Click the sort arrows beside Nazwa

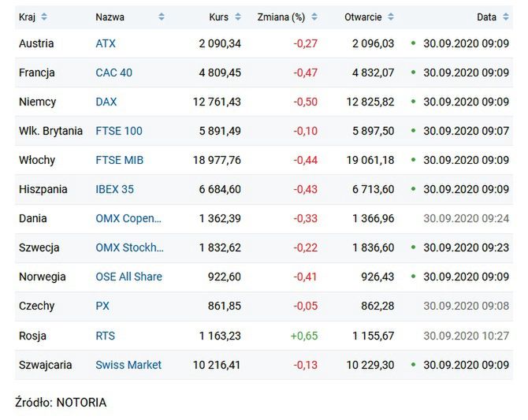162,17
